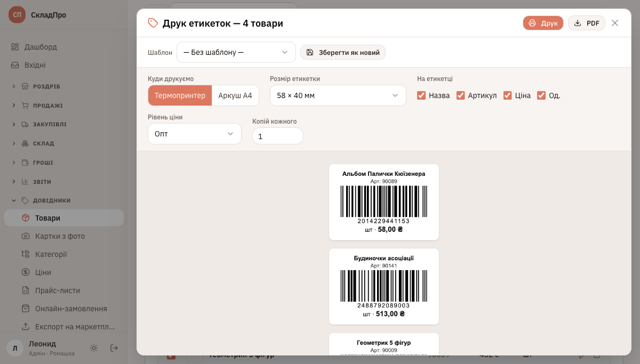
Task: Expand the Закупівлі section
Action: pyautogui.click(x=64, y=124)
